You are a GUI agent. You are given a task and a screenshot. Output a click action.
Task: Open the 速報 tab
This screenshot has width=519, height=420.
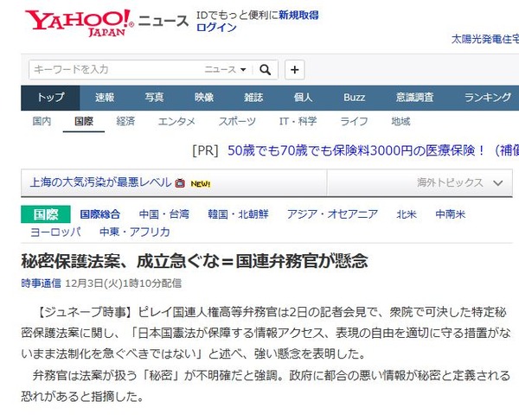coord(105,98)
